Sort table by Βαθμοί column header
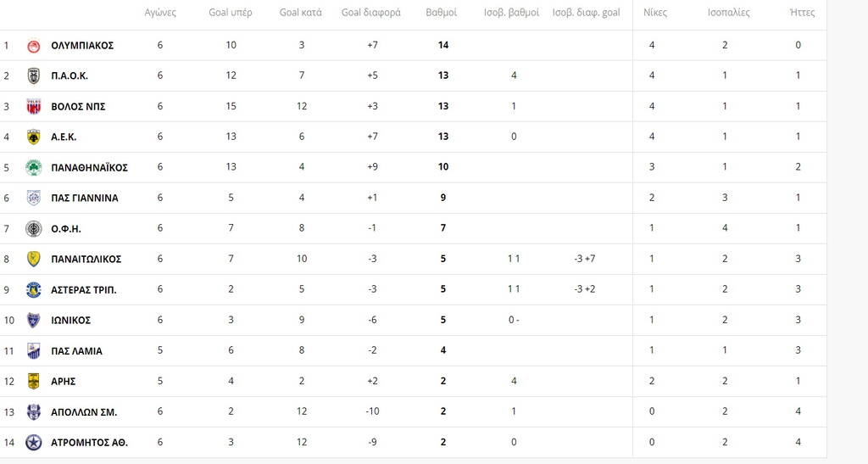Image resolution: width=868 pixels, height=464 pixels. [442, 14]
